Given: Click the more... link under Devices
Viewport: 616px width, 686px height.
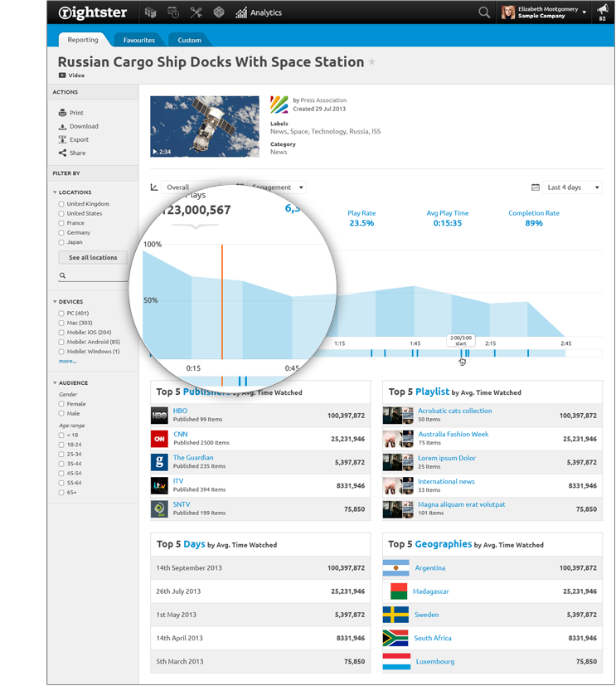Looking at the screenshot, I should (x=67, y=362).
